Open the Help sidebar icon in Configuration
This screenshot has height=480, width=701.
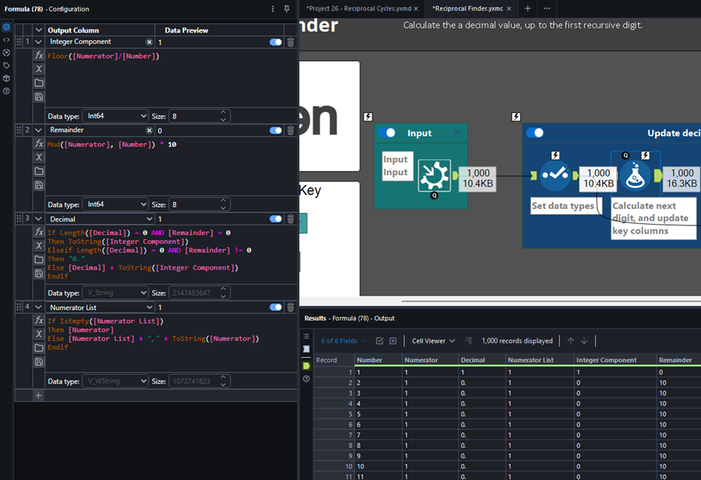6,91
